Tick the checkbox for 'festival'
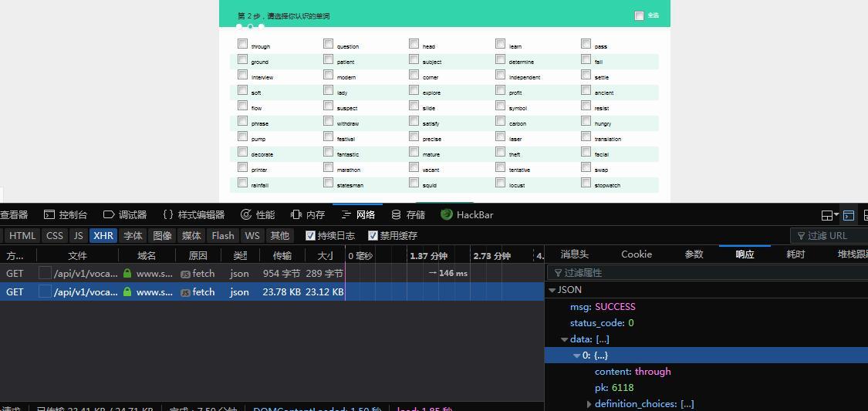 (x=328, y=136)
